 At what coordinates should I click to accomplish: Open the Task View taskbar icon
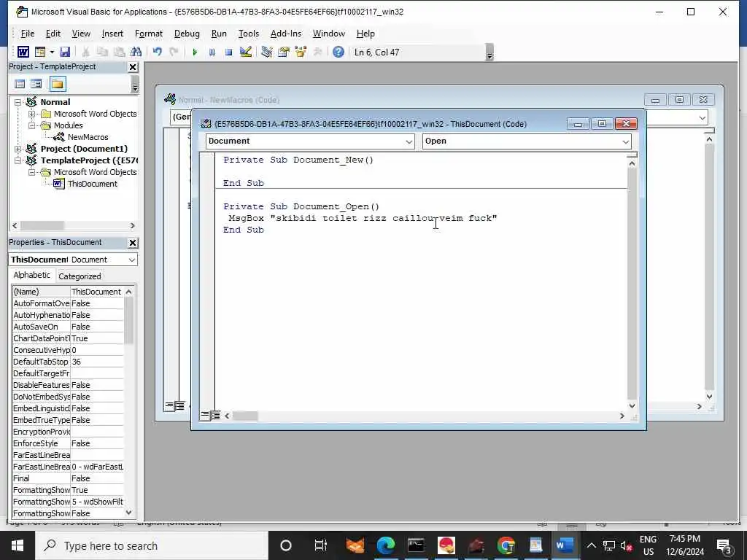tap(321, 545)
